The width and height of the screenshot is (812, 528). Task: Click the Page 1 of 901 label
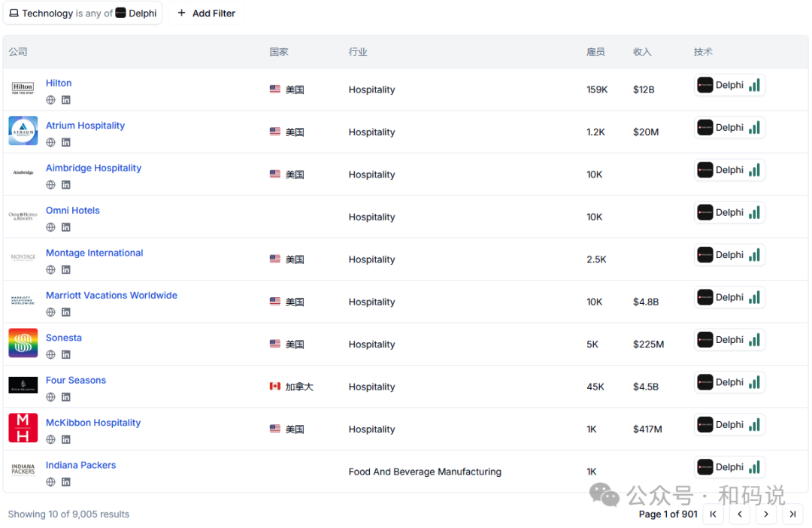(x=668, y=514)
